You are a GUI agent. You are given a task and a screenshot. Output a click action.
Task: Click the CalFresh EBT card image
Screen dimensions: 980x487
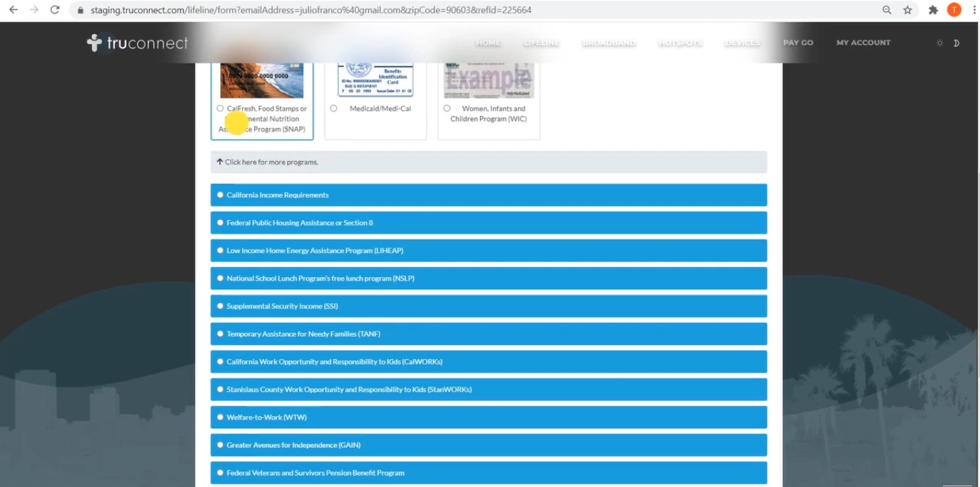click(261, 80)
